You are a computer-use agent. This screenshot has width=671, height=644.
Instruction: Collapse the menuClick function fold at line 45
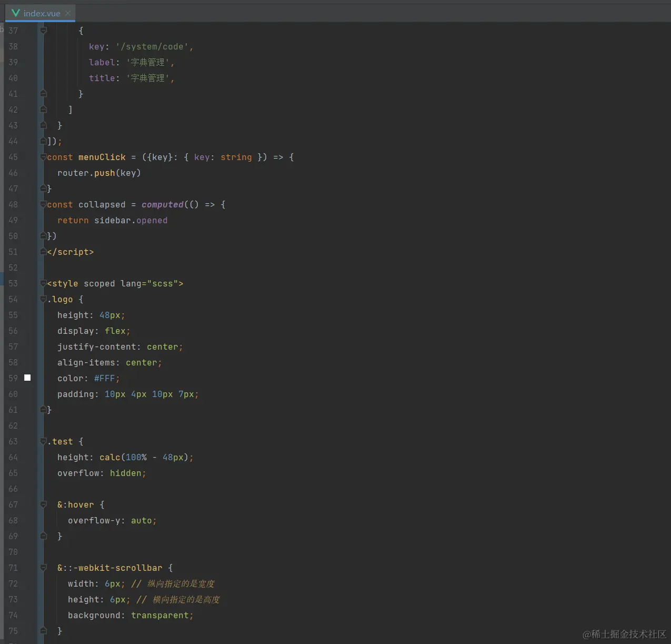[x=43, y=157]
